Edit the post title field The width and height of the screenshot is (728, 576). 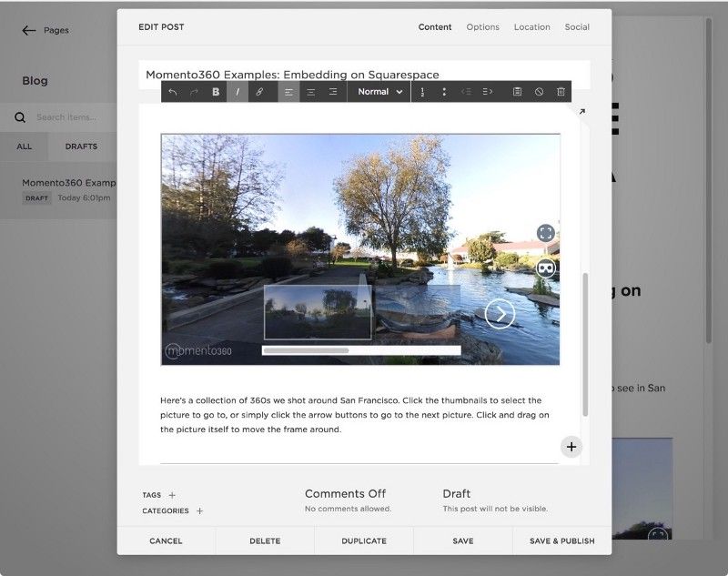tap(365, 75)
